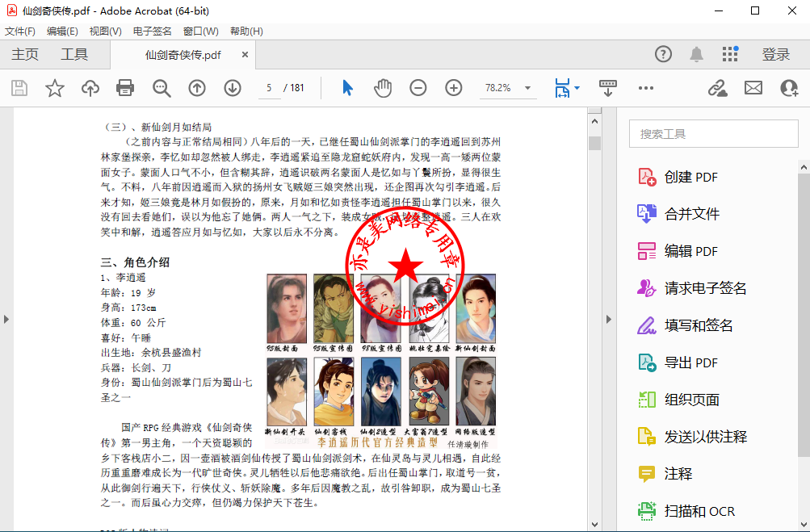This screenshot has width=810, height=532.
Task: Show more tools via the ellipsis button
Action: click(x=646, y=88)
